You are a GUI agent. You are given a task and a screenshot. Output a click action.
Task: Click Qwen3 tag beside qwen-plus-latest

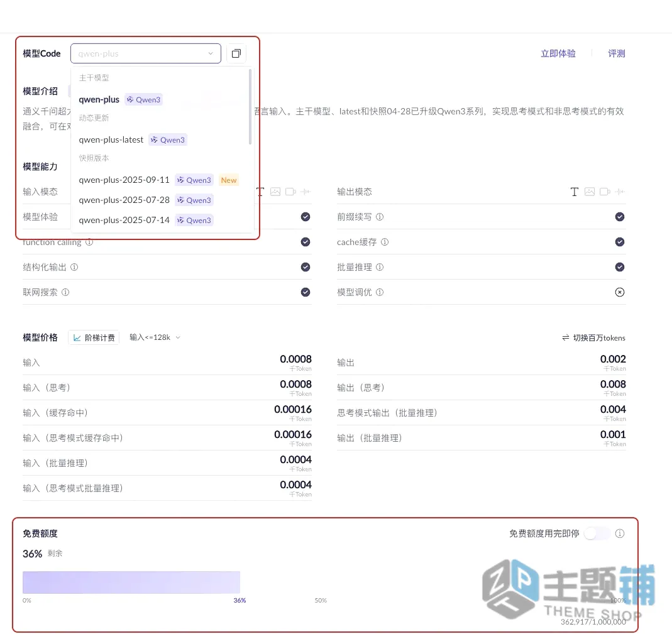pyautogui.click(x=168, y=140)
